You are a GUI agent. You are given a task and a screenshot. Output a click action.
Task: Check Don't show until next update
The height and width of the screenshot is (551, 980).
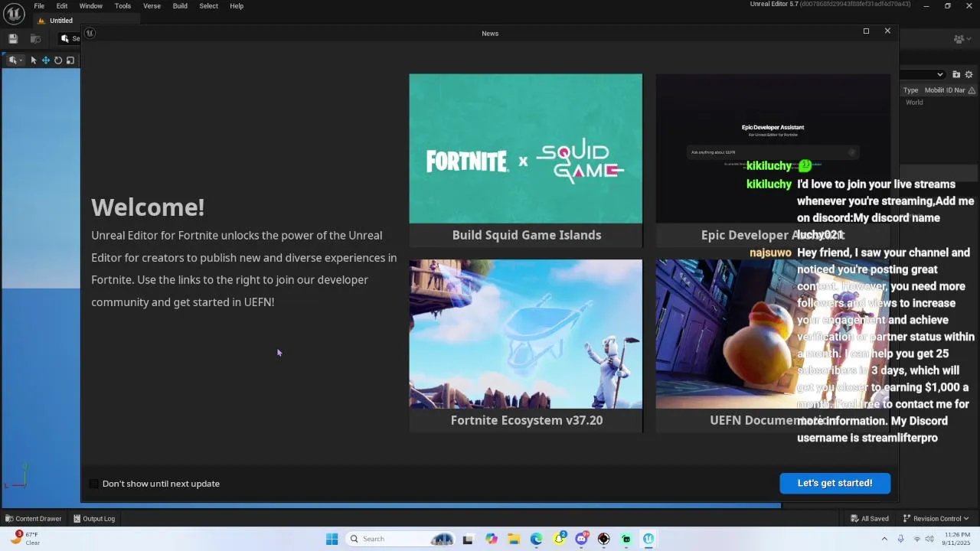(x=94, y=484)
